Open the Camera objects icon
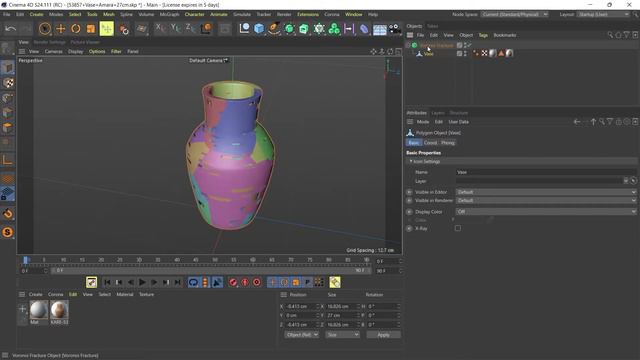Viewport: 640px width, 360px height. (x=395, y=29)
